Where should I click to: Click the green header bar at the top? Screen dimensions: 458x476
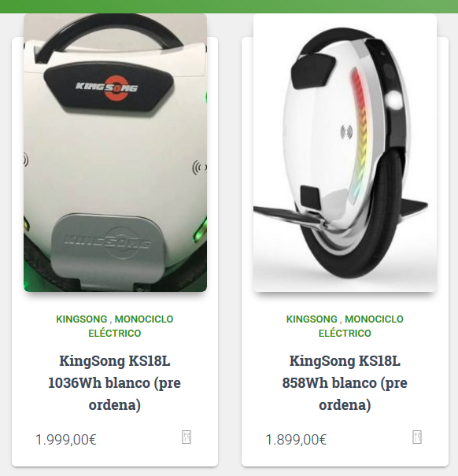tap(229, 6)
